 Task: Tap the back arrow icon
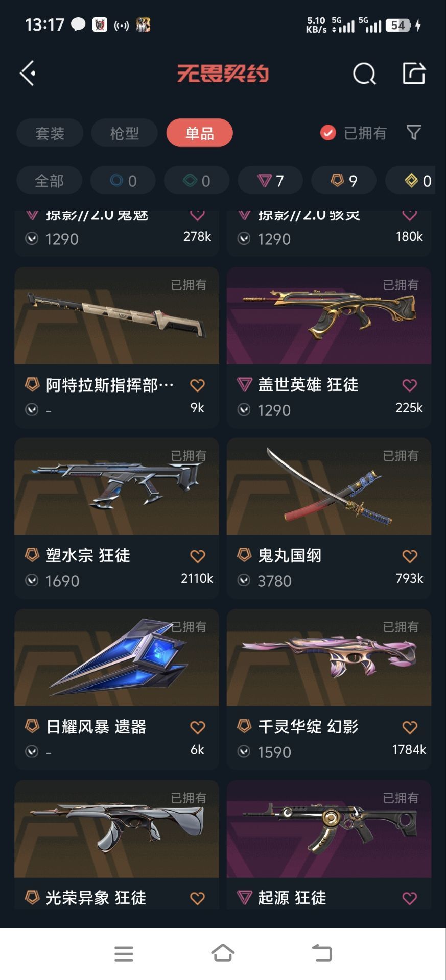click(x=28, y=73)
